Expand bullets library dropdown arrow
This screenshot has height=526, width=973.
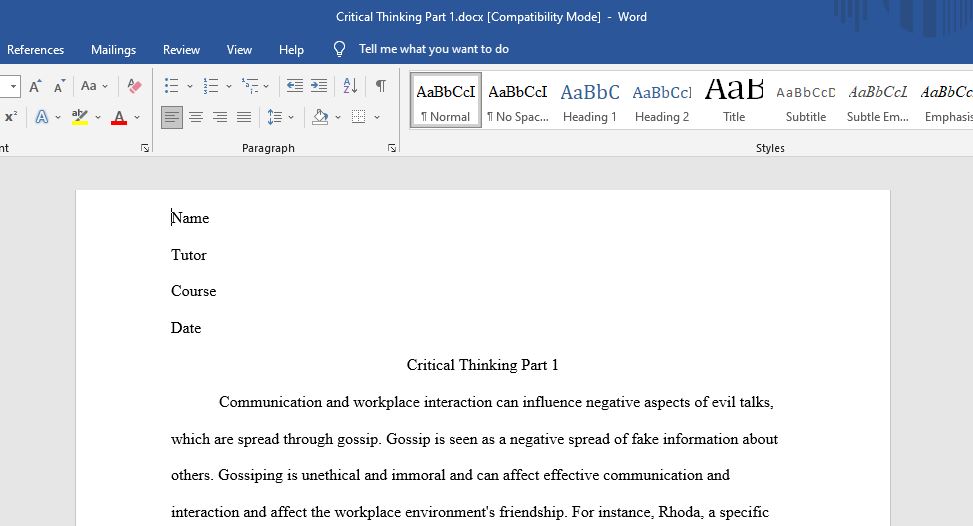(x=190, y=86)
